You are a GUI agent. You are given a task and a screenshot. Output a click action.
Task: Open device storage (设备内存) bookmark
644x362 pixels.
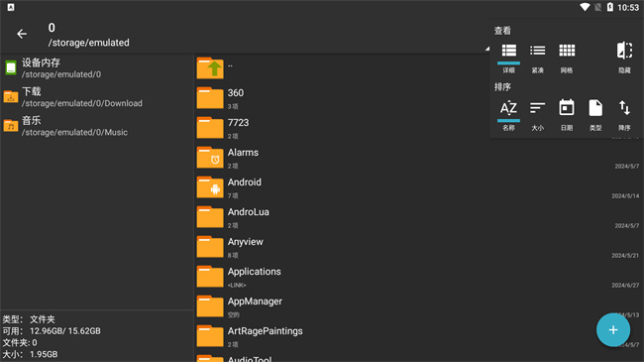(x=97, y=67)
